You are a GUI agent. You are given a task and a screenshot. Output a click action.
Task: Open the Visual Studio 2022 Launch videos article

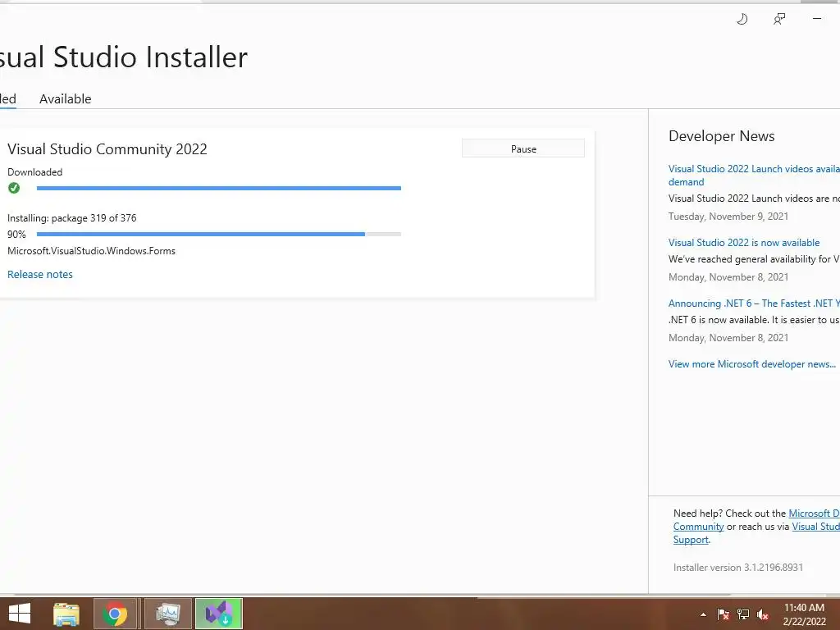754,176
